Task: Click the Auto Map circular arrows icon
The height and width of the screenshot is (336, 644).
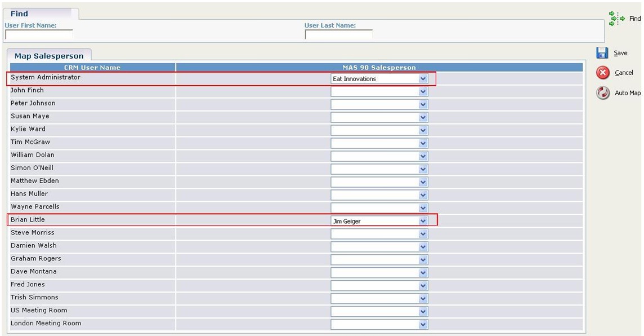Action: point(602,93)
